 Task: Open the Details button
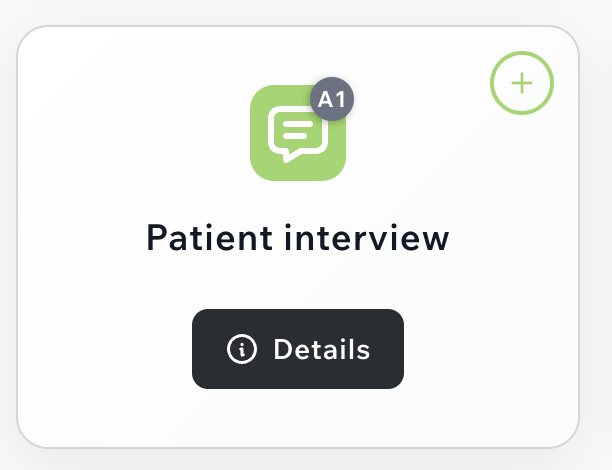tap(298, 349)
